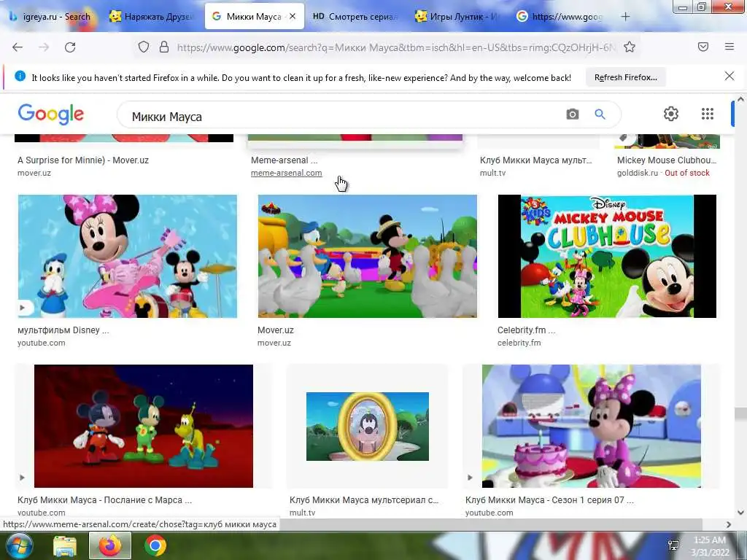Open Клуб Микки Мауса мультсериал caption
747x560 pixels.
coord(364,500)
